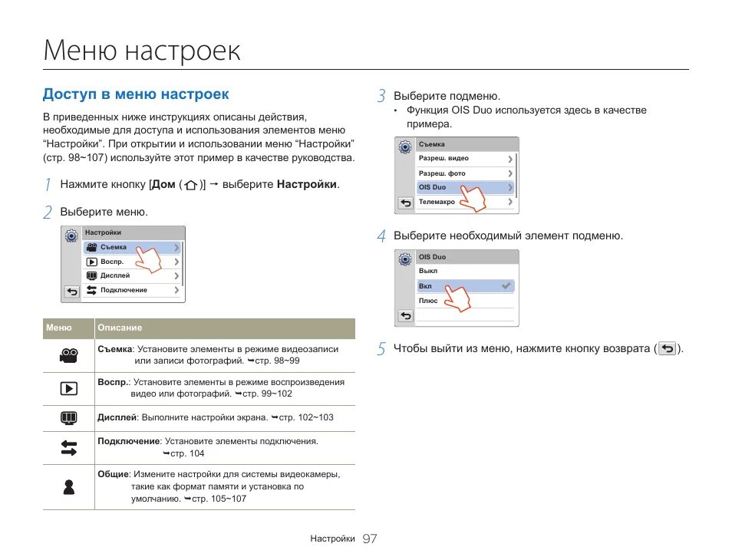Screen dimensions: 732x560
Task: Click the monitor icon in the description table
Action: 69,418
